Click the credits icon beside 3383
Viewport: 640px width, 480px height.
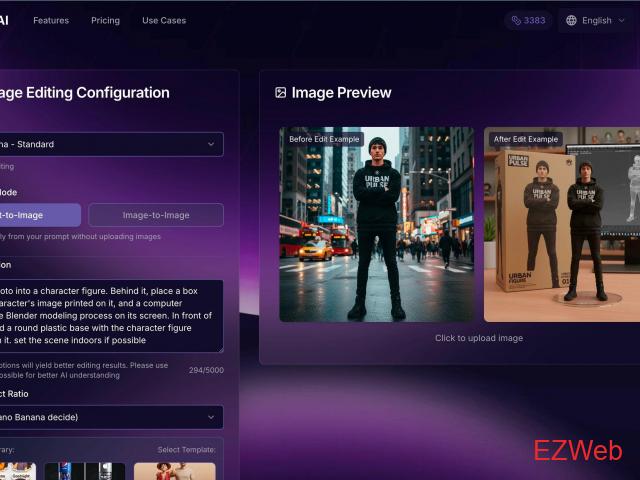516,20
